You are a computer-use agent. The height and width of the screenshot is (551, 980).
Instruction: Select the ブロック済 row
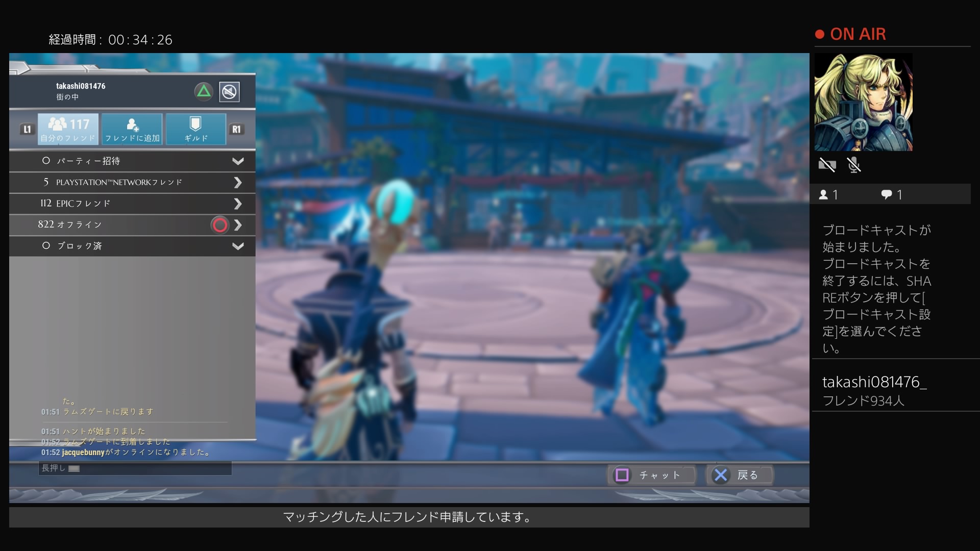click(x=132, y=246)
